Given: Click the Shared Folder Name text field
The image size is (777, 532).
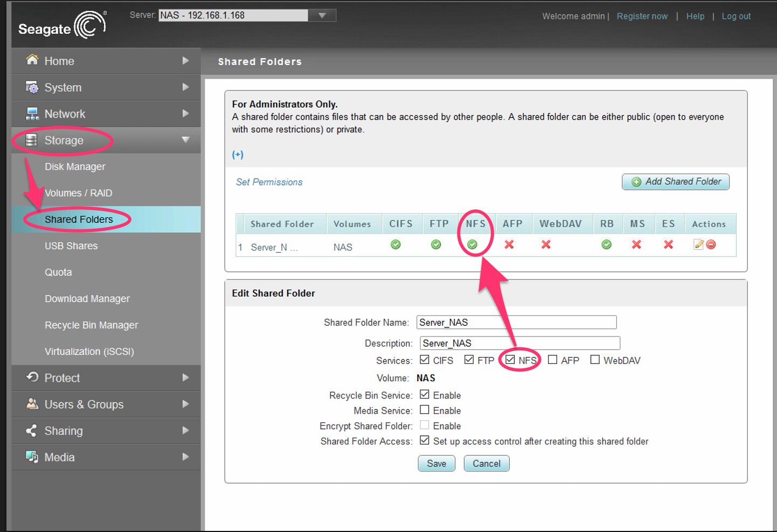Looking at the screenshot, I should [x=516, y=323].
